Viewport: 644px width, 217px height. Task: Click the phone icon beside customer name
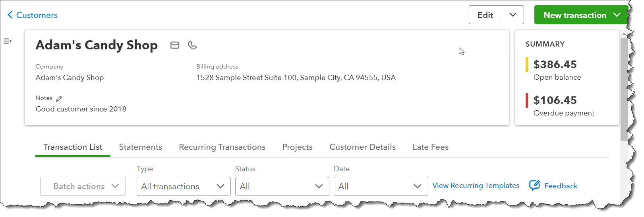pos(192,45)
